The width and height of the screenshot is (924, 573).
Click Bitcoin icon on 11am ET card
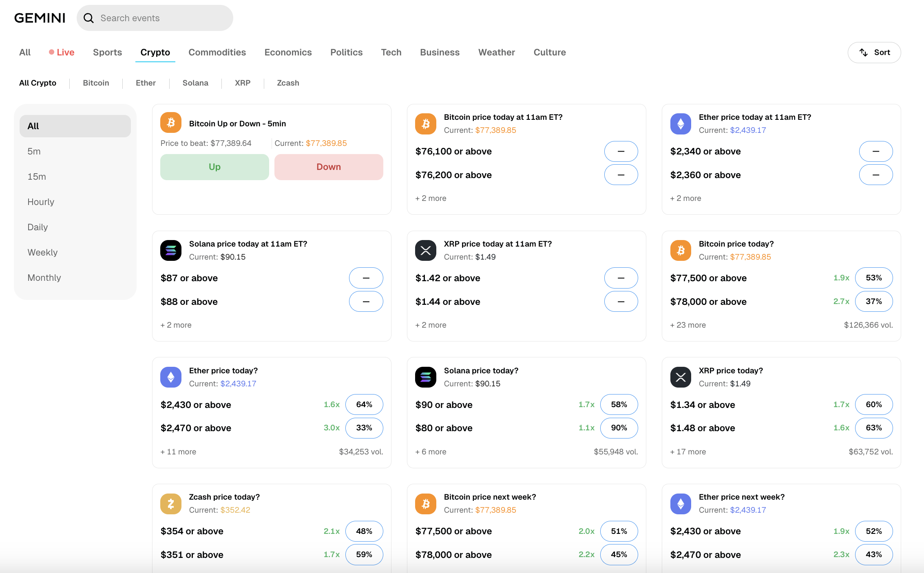426,123
